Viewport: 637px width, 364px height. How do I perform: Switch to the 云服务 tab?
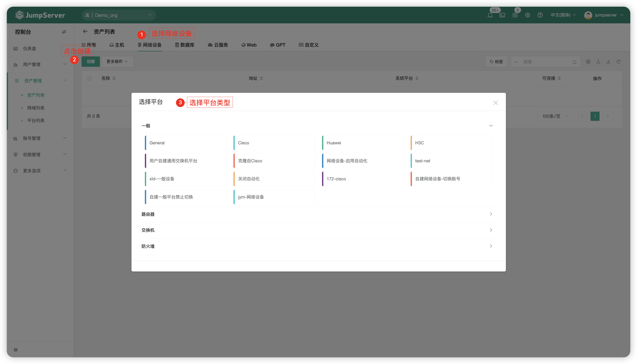coord(218,45)
